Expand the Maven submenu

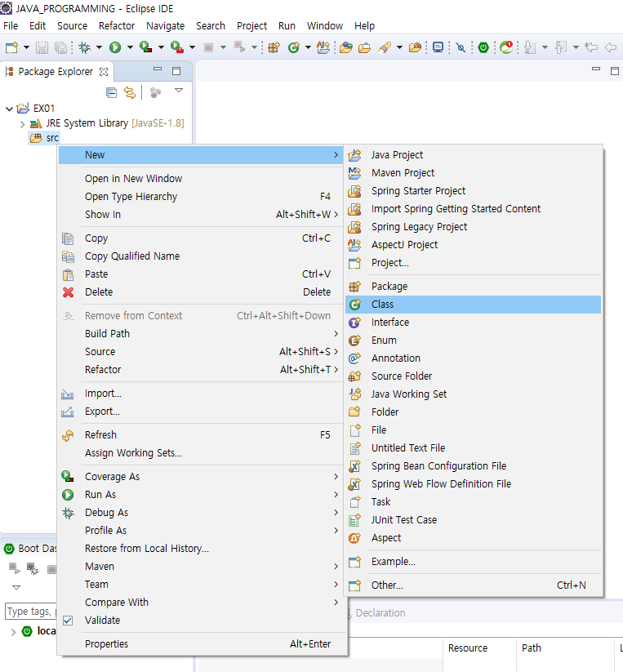point(202,567)
